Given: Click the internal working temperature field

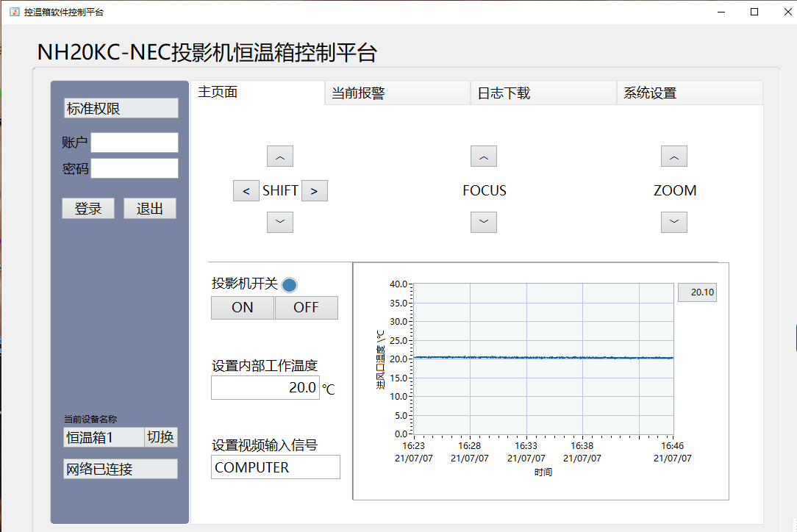Looking at the screenshot, I should coord(265,388).
